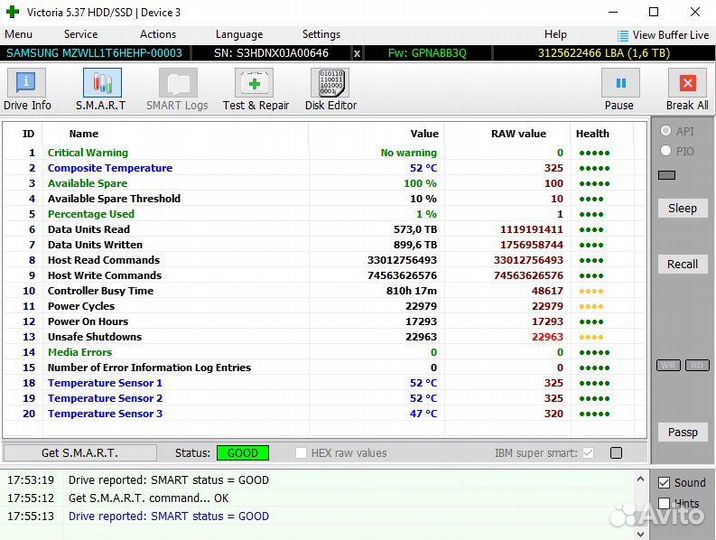Select the PIO radio button
The height and width of the screenshot is (540, 716).
[x=666, y=151]
